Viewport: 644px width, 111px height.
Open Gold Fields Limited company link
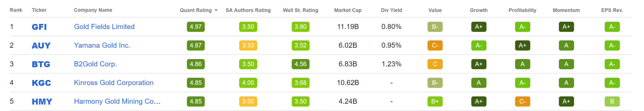(x=104, y=27)
